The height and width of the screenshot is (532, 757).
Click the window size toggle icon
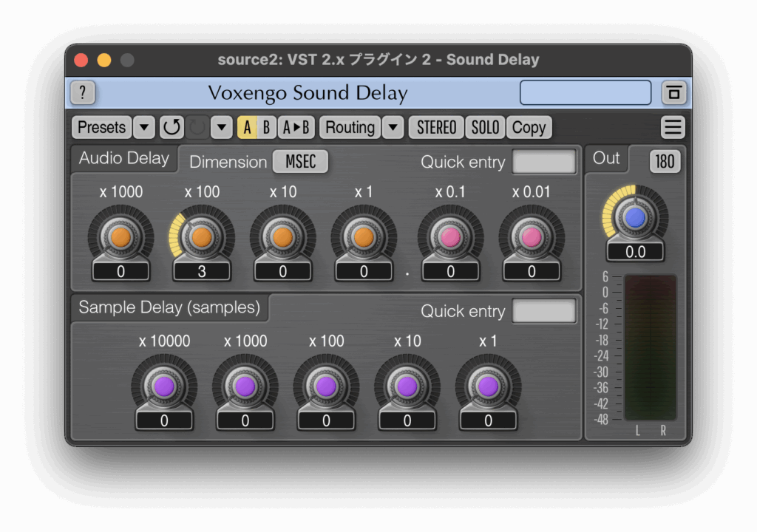[x=674, y=92]
